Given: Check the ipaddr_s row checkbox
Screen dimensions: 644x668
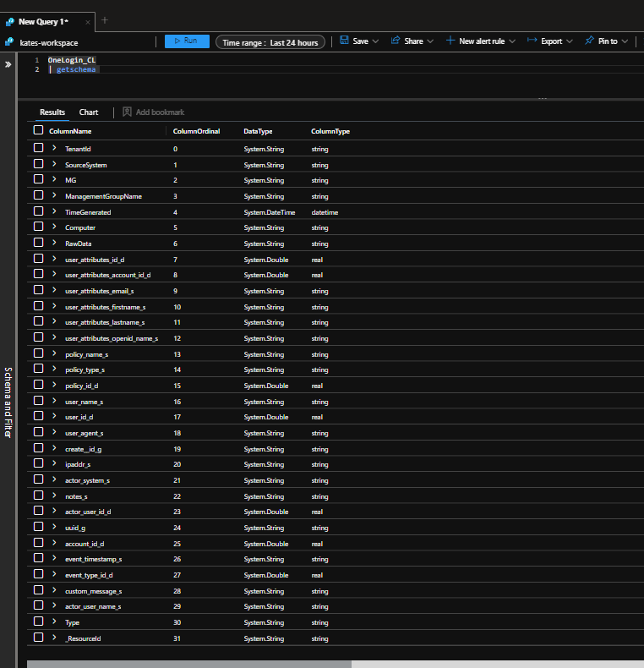Looking at the screenshot, I should coord(38,463).
